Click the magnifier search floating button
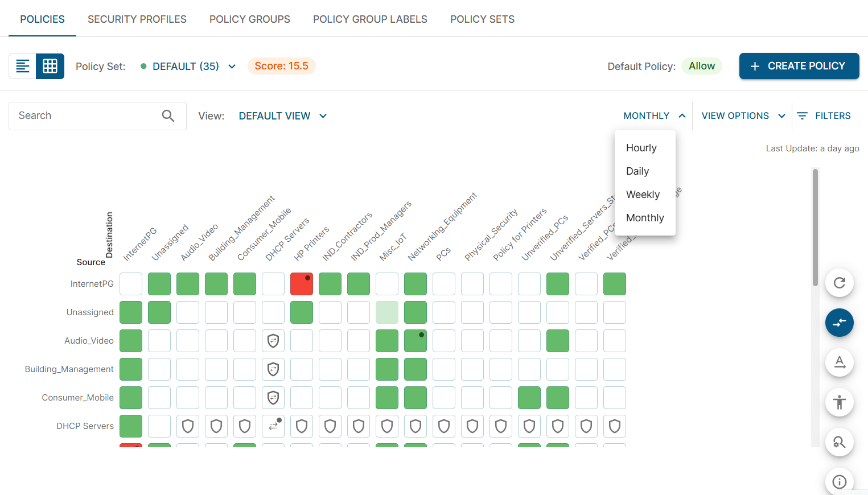Viewport: 868px width, 495px height. click(x=839, y=442)
